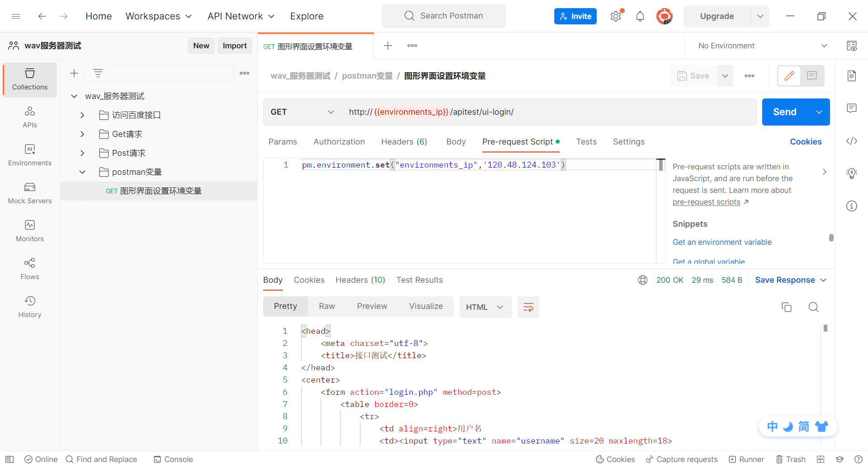Screen dimensions: 868x467
Task: Go forward with the right arrow
Action: tap(64, 16)
